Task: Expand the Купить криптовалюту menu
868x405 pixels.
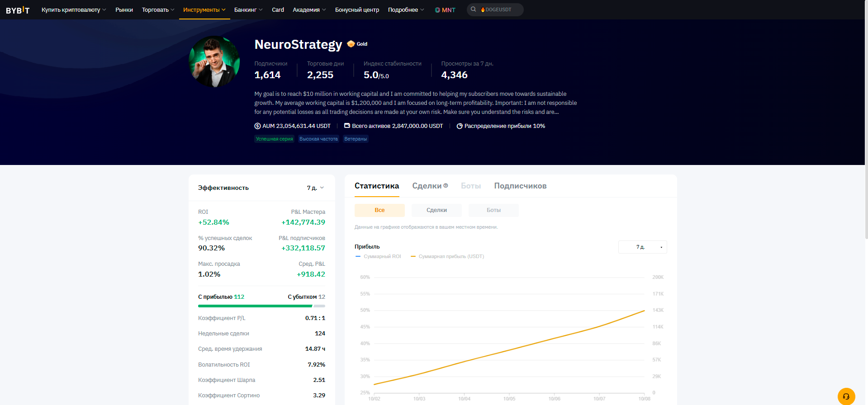Action: (74, 10)
